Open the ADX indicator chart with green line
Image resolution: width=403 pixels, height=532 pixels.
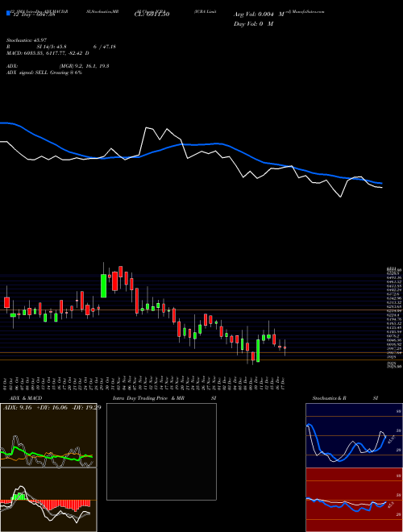[48, 435]
